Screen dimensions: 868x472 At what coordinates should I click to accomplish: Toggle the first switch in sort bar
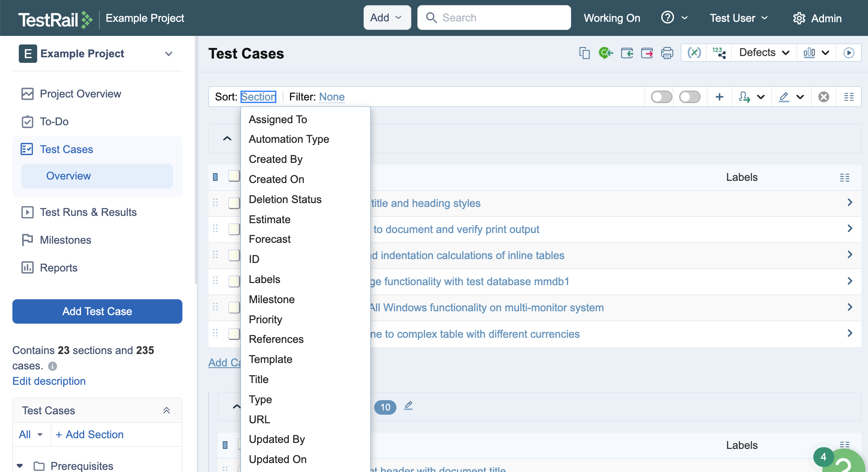661,97
